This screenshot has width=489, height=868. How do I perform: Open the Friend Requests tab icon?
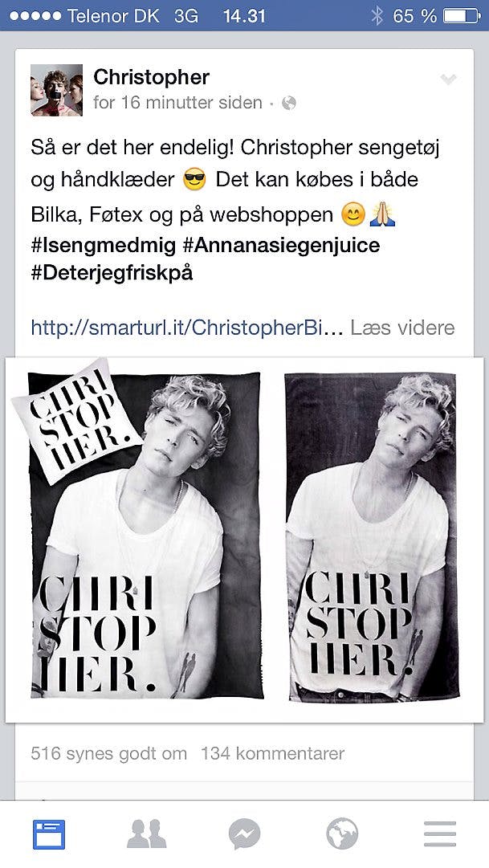[147, 834]
